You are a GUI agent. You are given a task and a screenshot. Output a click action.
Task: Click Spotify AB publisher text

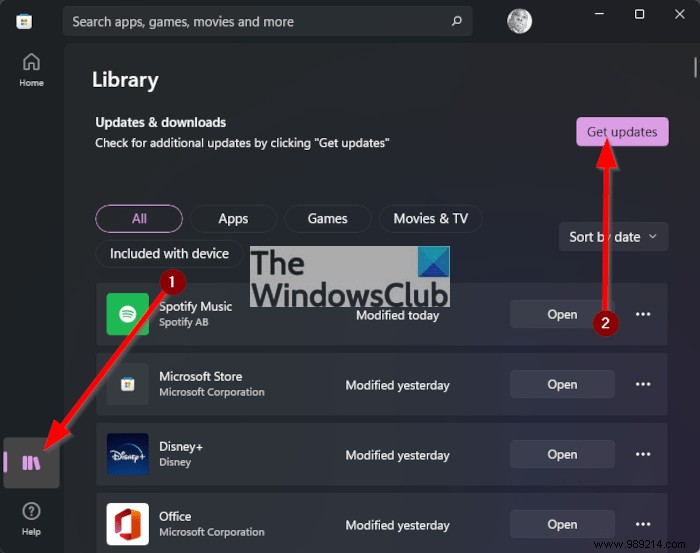pos(183,322)
